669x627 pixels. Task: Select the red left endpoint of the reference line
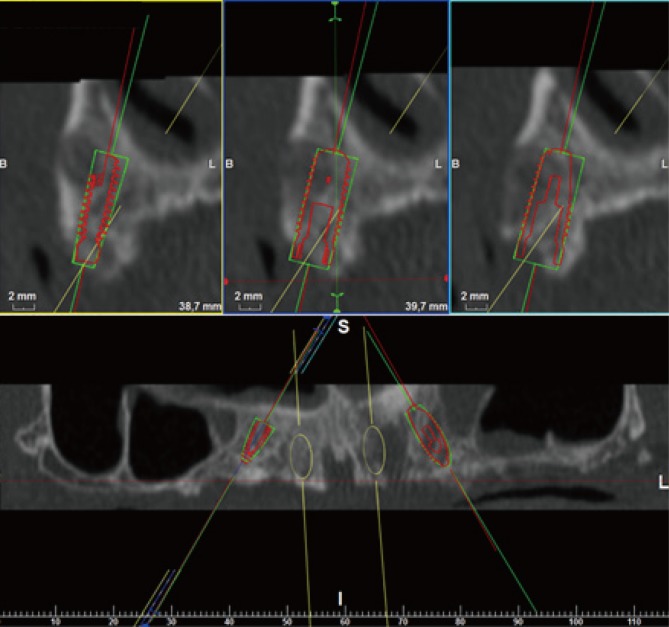[228, 279]
